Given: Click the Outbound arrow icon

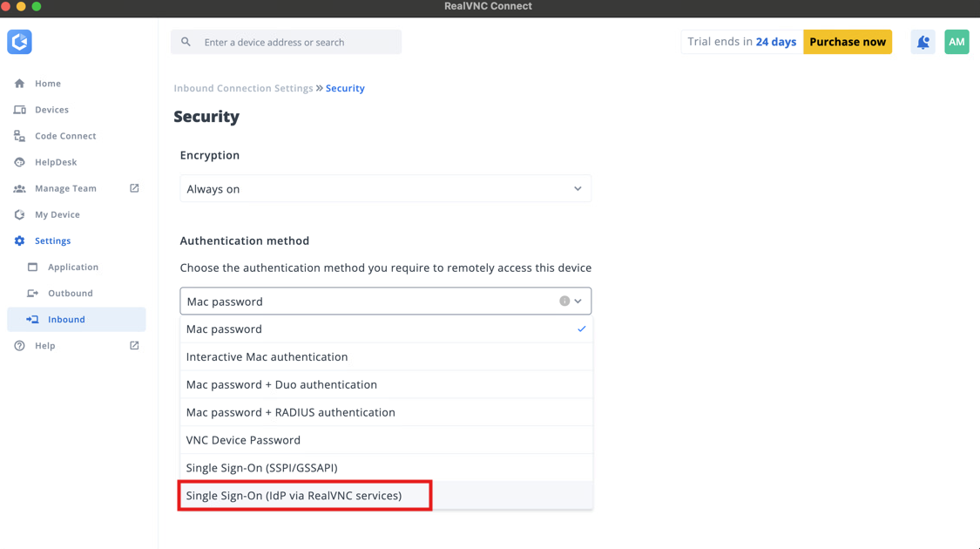Looking at the screenshot, I should click(x=32, y=294).
